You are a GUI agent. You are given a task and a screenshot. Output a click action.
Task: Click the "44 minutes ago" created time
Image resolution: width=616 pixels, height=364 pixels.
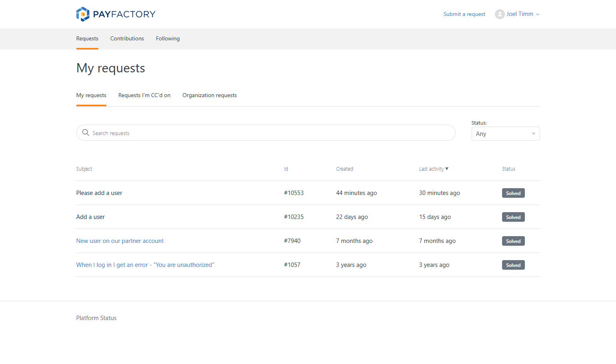[357, 193]
